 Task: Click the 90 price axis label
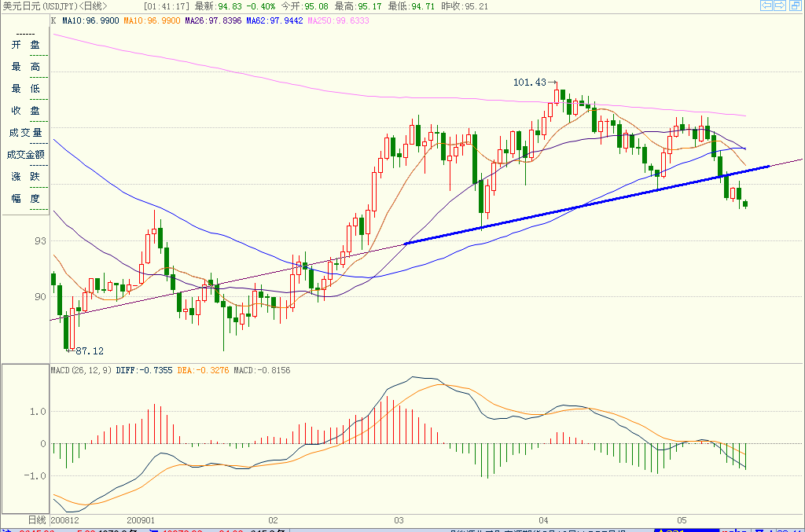click(40, 296)
